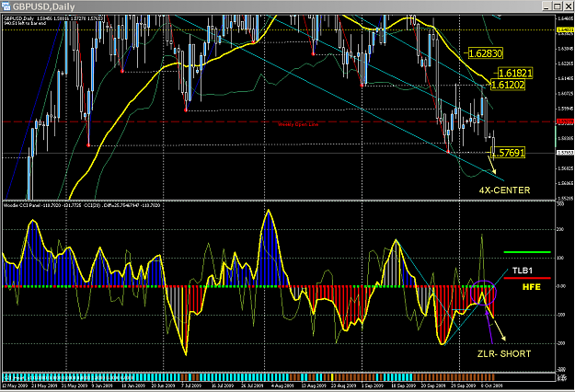Select the 1.61202 price label
Screen dimensions: 575x392
coord(508,85)
